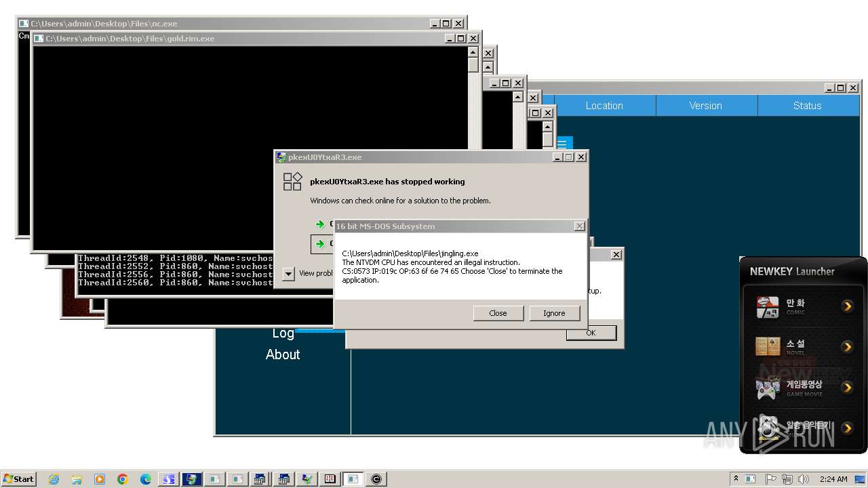Open Windows Media Player from the taskbar
This screenshot has height=488, width=868.
pos(100,479)
